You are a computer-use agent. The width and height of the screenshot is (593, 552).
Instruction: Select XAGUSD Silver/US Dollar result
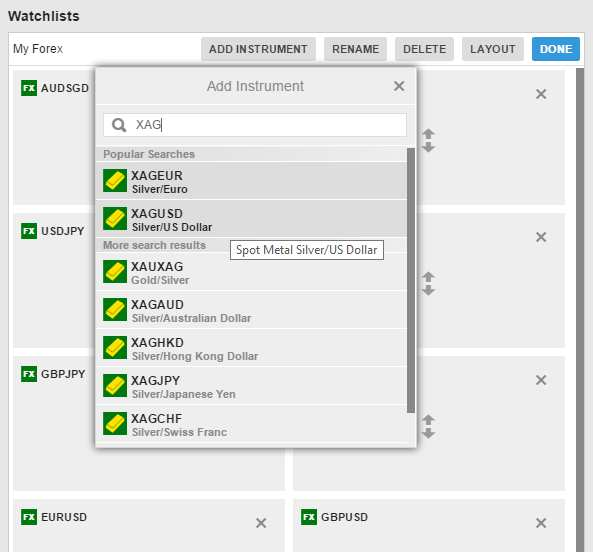click(x=251, y=219)
